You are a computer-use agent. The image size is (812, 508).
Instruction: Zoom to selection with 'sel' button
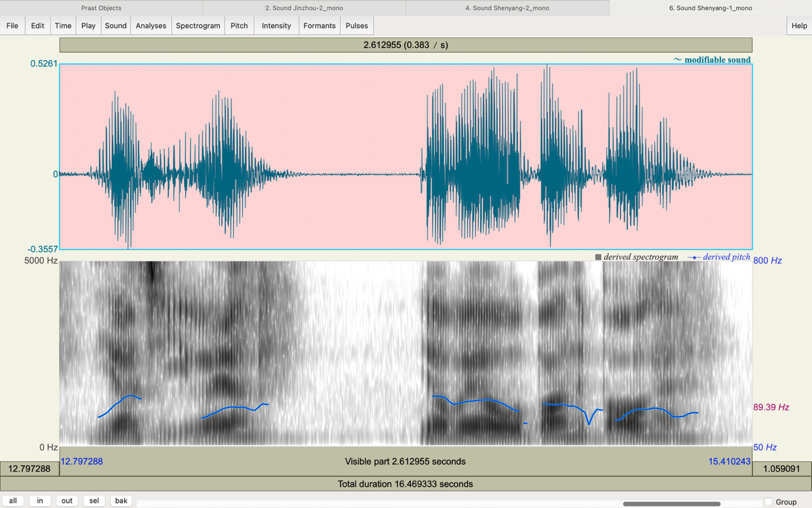[94, 501]
